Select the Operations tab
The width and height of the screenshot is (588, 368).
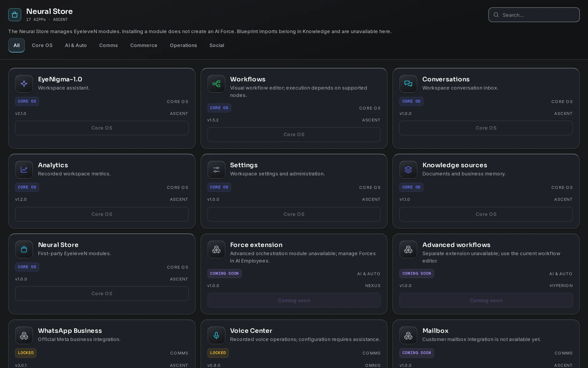tap(183, 45)
